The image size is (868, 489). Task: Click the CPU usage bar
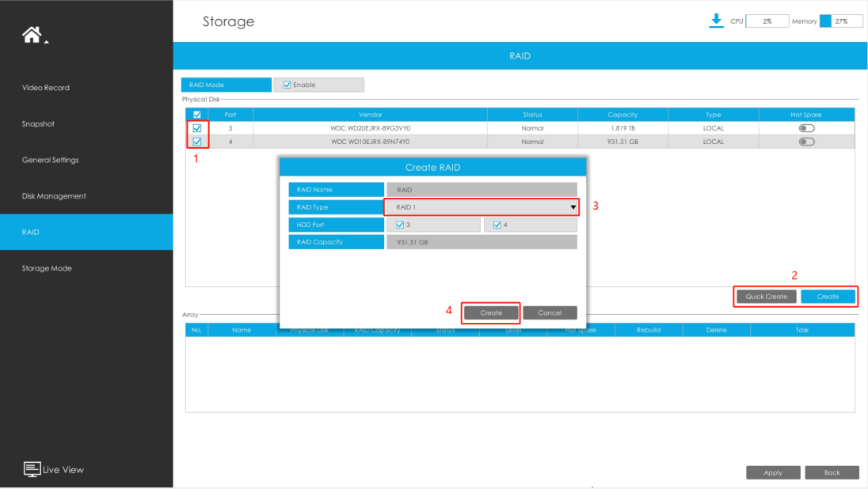coord(767,21)
